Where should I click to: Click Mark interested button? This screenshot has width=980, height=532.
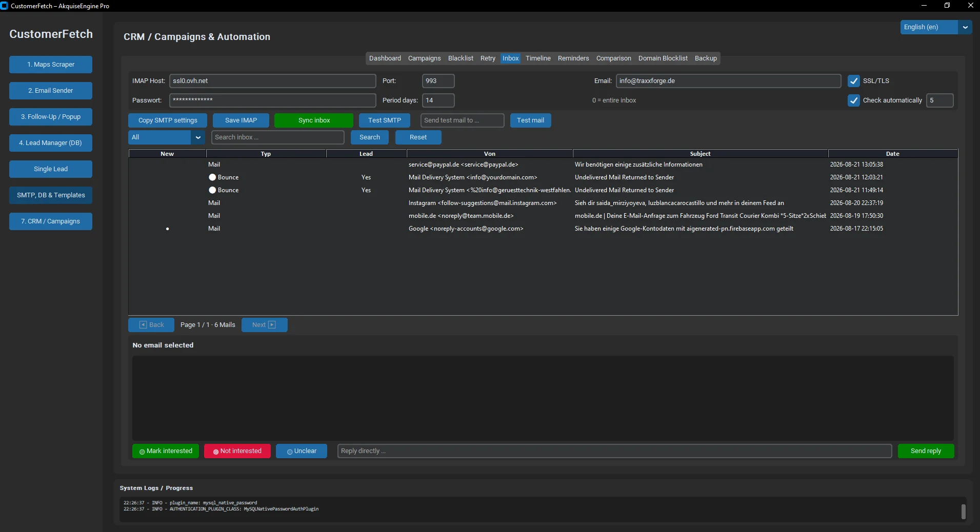[x=166, y=451]
